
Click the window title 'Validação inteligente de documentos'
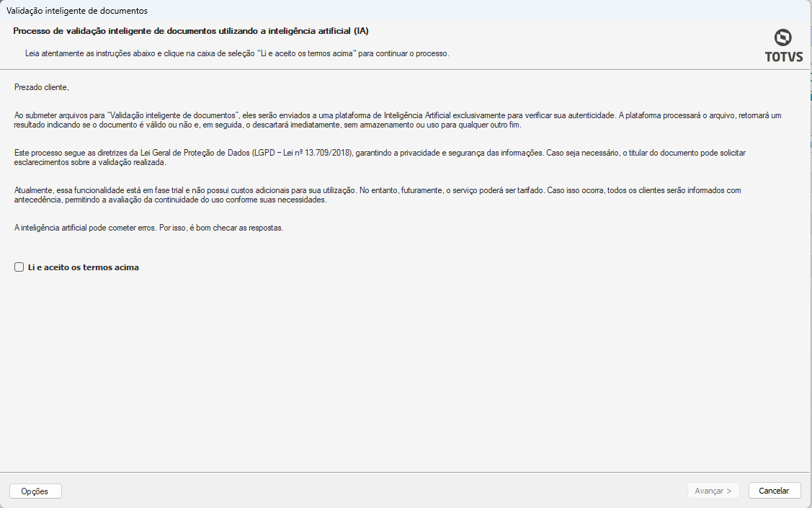[76, 10]
